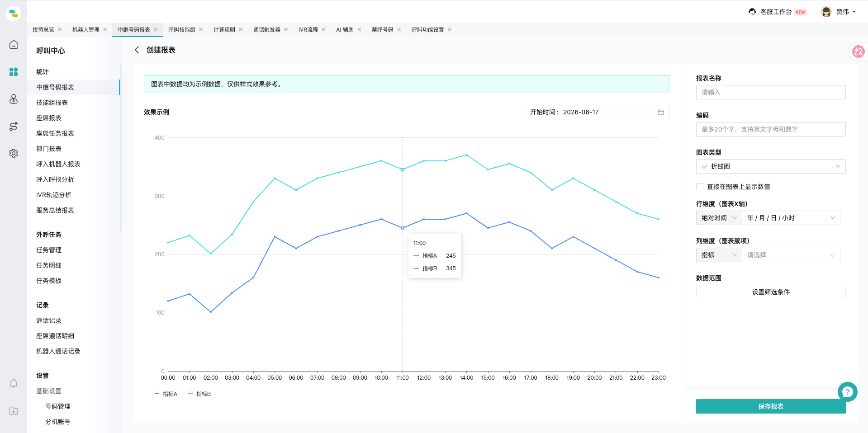The height and width of the screenshot is (433, 868).
Task: Switch to the IVR流程 tab
Action: 308,30
